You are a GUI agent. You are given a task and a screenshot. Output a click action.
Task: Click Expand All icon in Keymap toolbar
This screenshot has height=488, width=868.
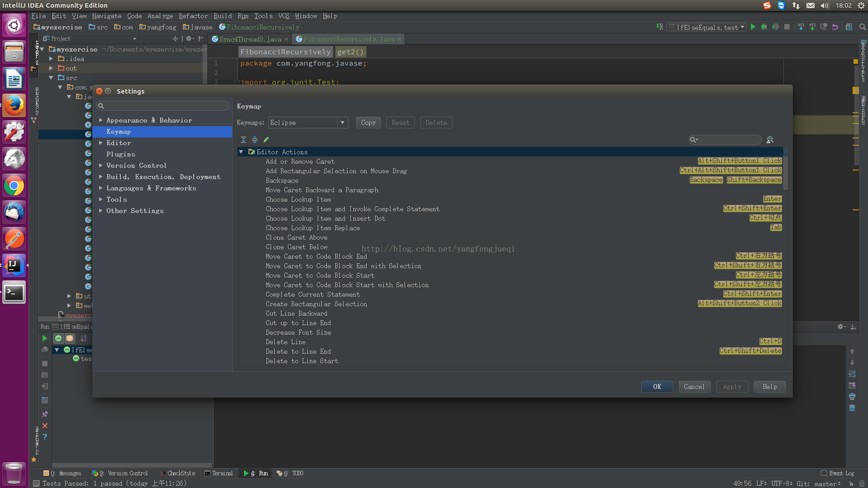[x=243, y=140]
